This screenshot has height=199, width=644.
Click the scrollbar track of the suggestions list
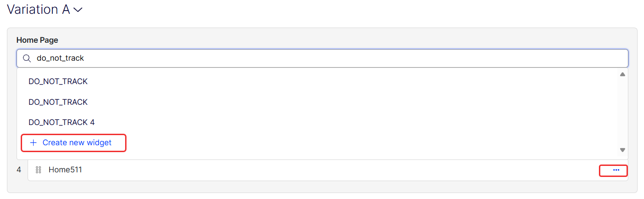coord(622,112)
